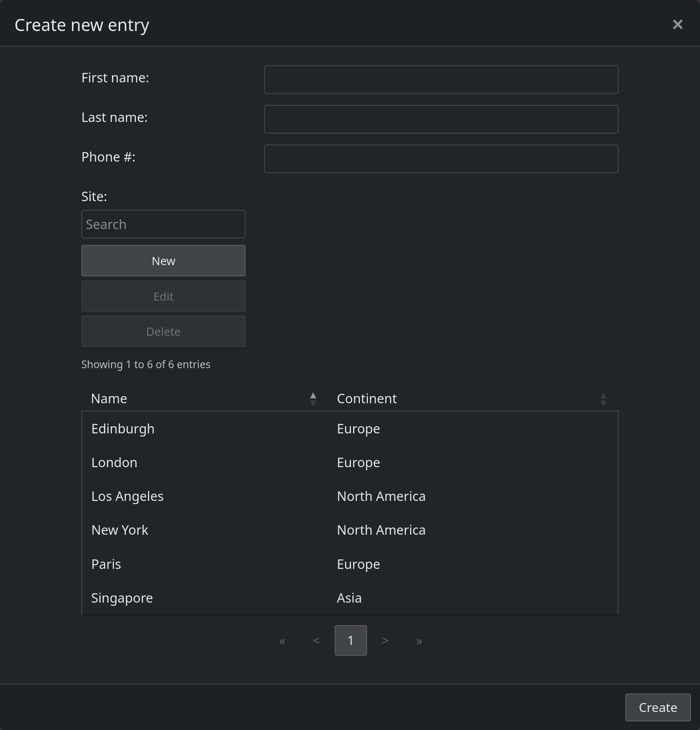Jump to last page of sites
Viewport: 700px width, 730px height.
click(419, 640)
